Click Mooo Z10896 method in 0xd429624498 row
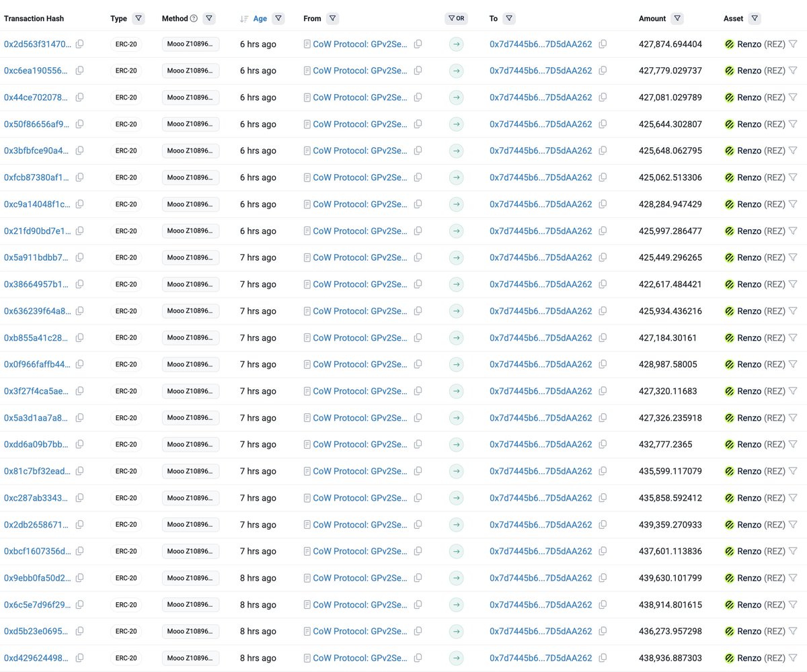Screen dimensions: 807x672 point(190,658)
